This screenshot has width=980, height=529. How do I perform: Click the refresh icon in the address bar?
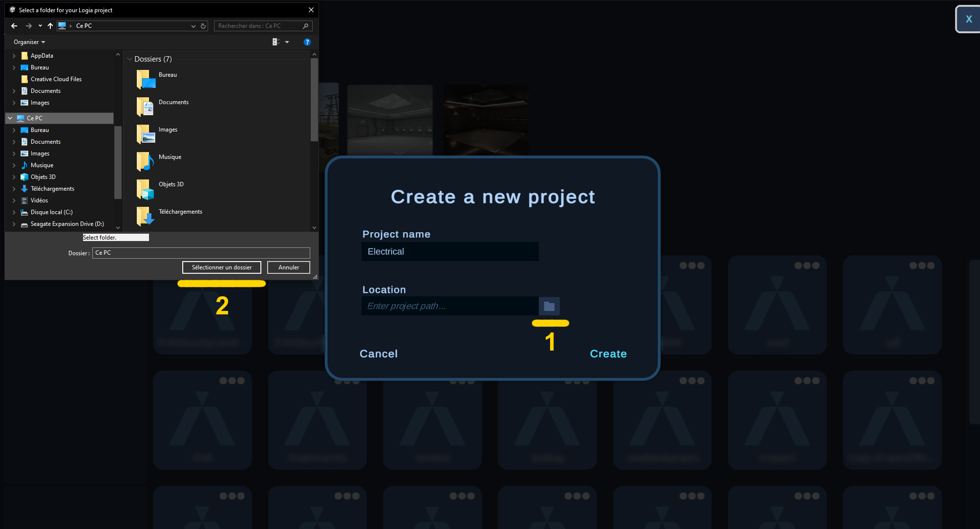[203, 25]
